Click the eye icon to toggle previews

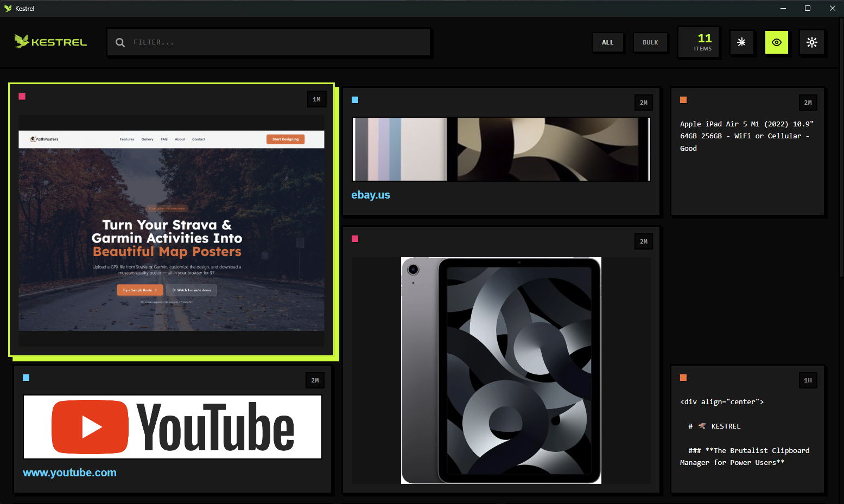pyautogui.click(x=777, y=42)
